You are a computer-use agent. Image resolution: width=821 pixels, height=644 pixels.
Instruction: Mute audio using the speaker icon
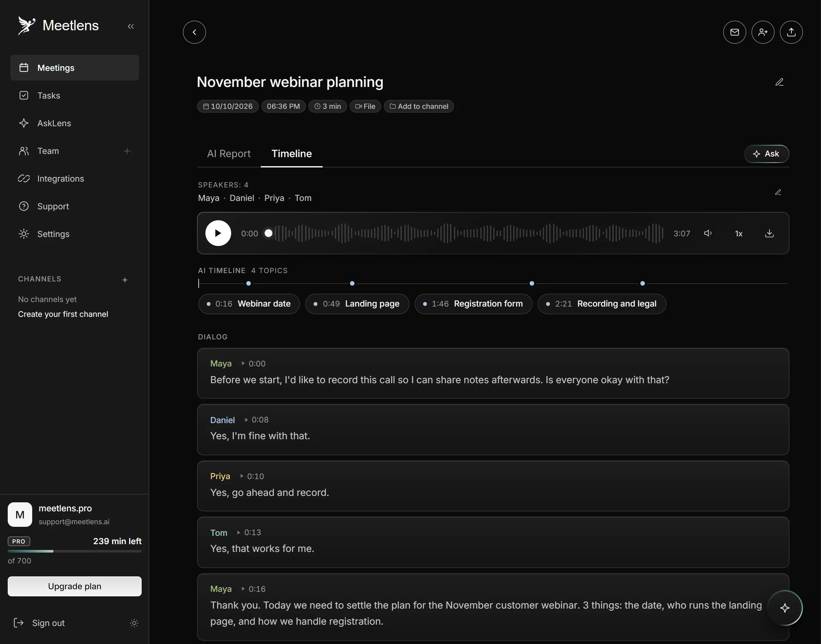[x=708, y=233]
